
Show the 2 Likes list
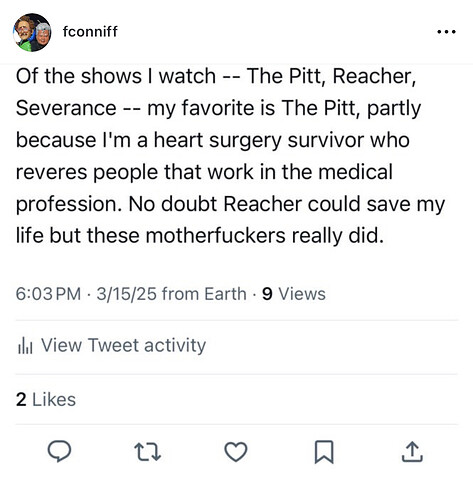46,399
